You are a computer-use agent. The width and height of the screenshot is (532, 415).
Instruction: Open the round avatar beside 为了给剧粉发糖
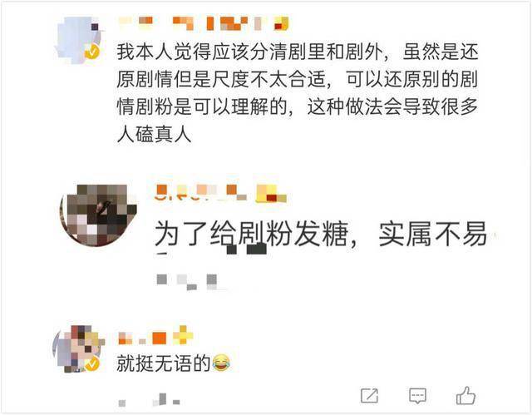click(98, 215)
